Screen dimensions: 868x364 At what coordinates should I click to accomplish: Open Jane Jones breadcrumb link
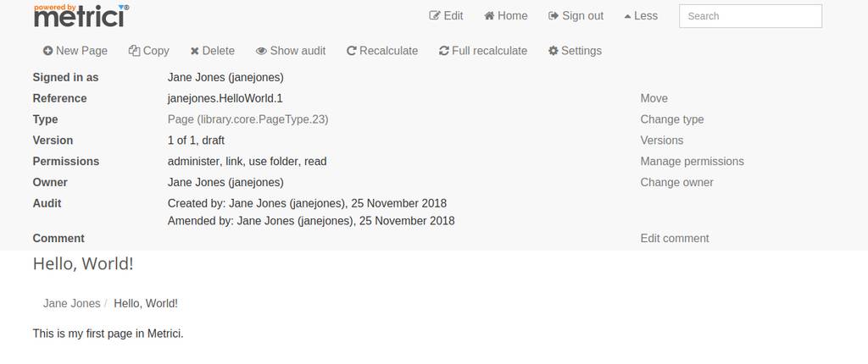point(71,304)
